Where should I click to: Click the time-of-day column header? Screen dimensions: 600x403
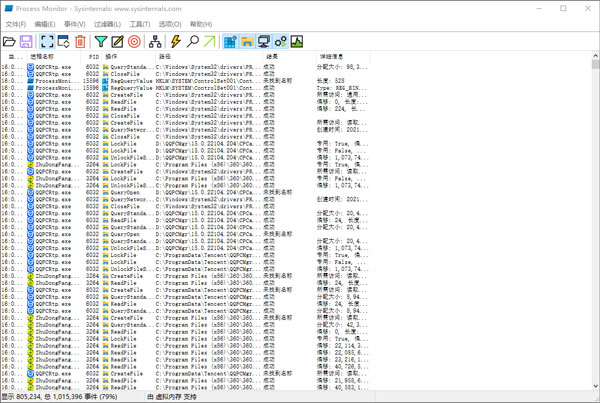[x=13, y=57]
